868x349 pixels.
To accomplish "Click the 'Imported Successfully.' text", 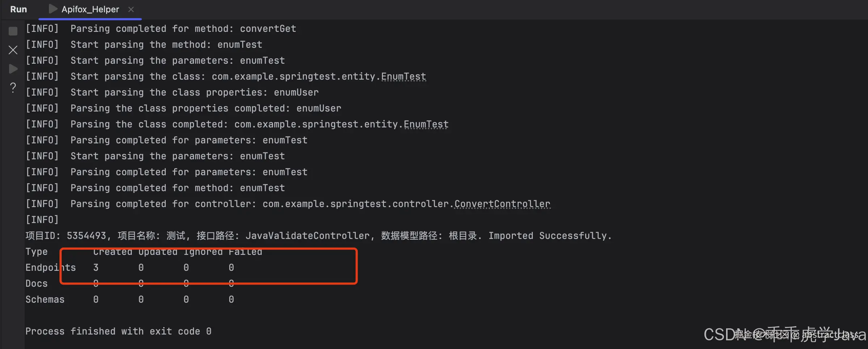I will pos(550,236).
